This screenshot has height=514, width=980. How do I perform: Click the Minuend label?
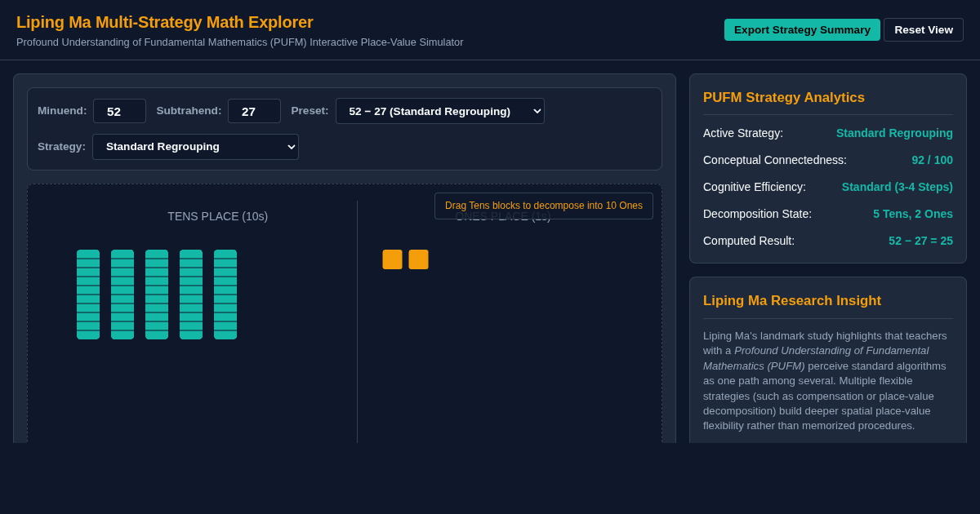tap(62, 111)
